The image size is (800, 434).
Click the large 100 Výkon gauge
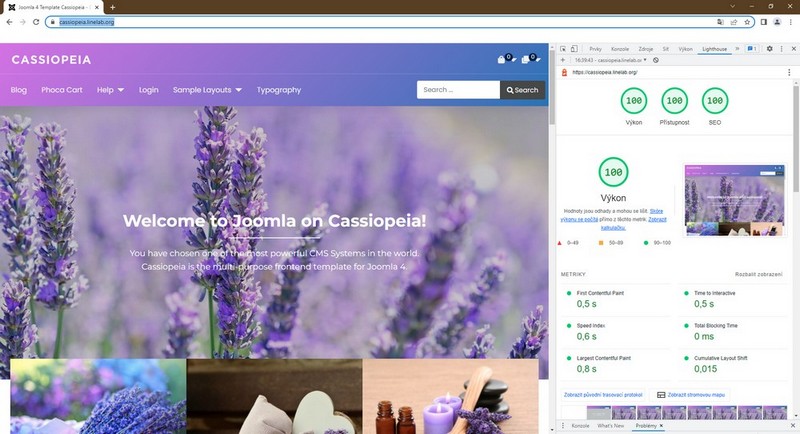613,172
